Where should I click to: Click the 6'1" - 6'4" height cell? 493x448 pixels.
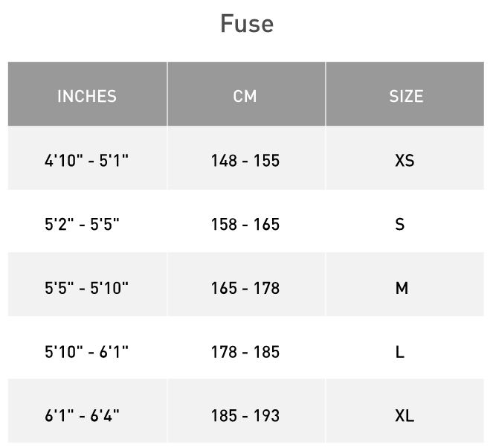82,415
